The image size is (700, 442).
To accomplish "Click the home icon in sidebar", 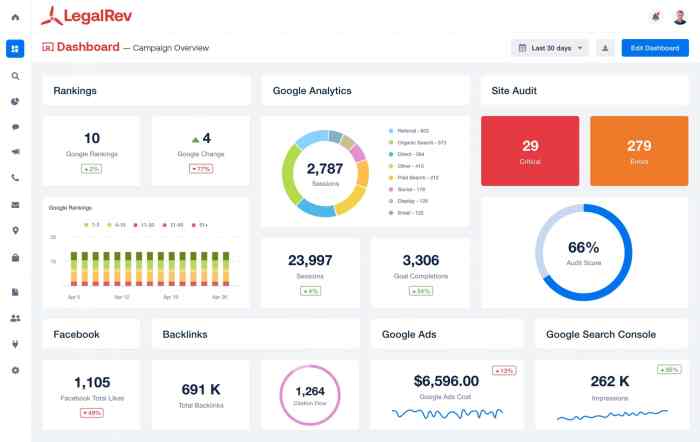I will tap(15, 17).
